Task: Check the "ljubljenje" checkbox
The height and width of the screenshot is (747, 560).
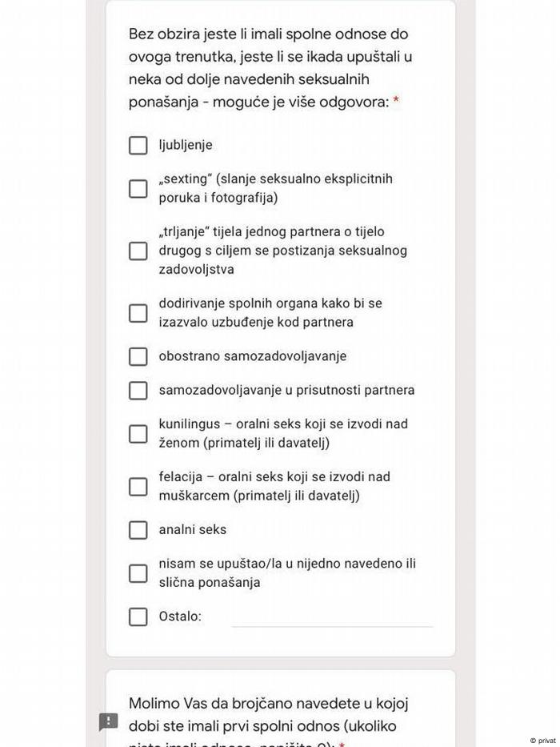Action: click(x=138, y=145)
